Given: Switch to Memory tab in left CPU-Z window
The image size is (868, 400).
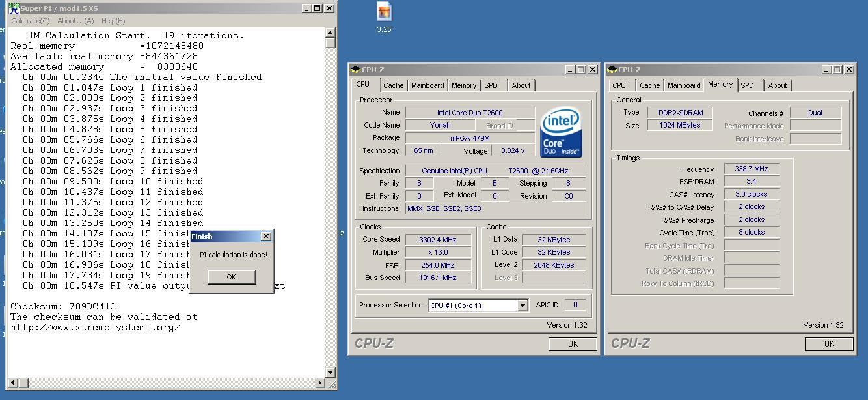Looking at the screenshot, I should [x=463, y=85].
